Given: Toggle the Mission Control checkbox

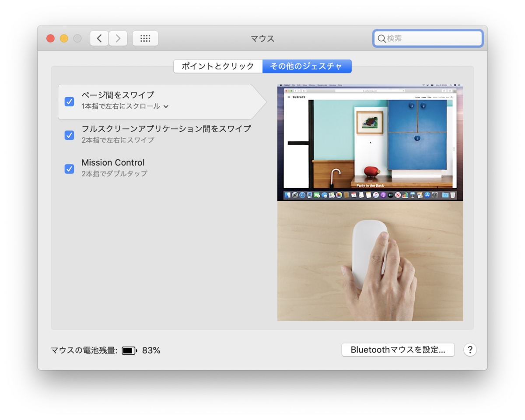Looking at the screenshot, I should (69, 168).
